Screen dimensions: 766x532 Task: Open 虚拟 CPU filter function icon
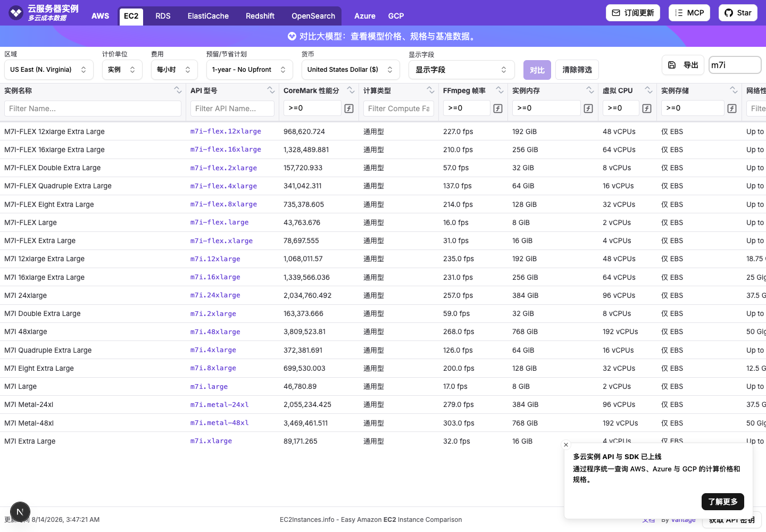click(x=647, y=109)
